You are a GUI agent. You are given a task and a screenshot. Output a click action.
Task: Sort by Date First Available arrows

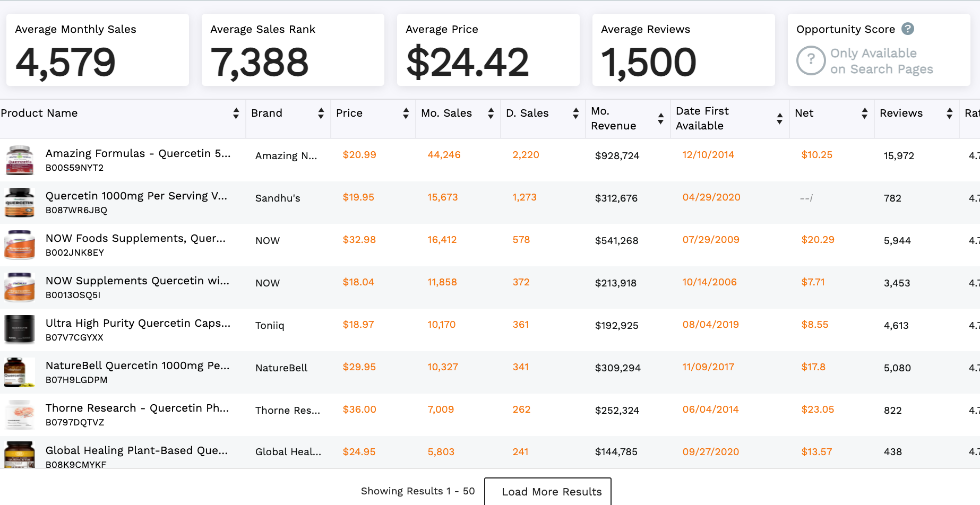779,118
